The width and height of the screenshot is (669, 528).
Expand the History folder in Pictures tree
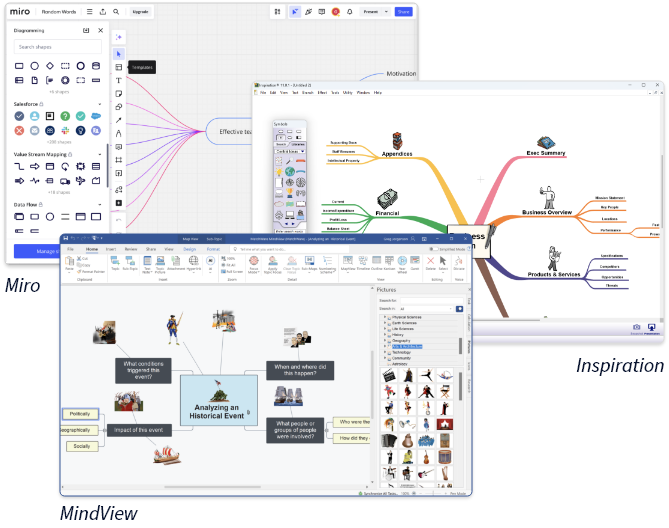[x=385, y=335]
